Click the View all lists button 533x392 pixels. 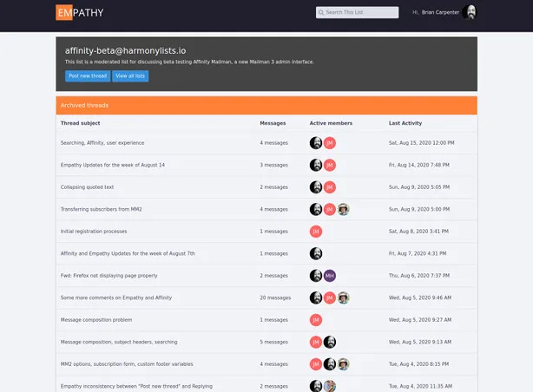coord(130,76)
